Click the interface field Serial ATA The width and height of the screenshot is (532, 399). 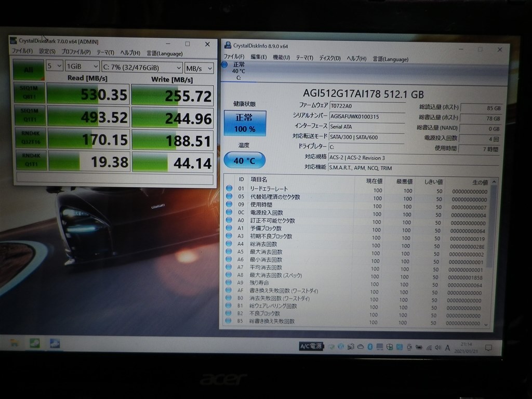tap(367, 127)
